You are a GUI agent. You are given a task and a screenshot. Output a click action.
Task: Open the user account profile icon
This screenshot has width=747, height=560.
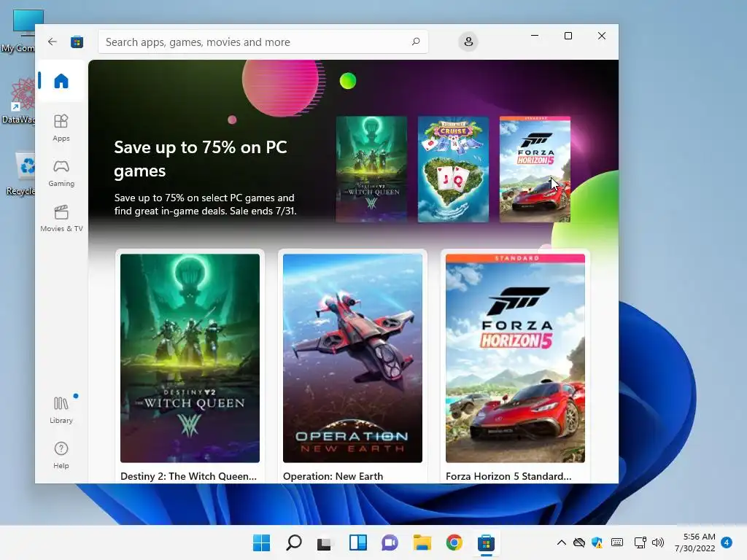click(x=468, y=42)
